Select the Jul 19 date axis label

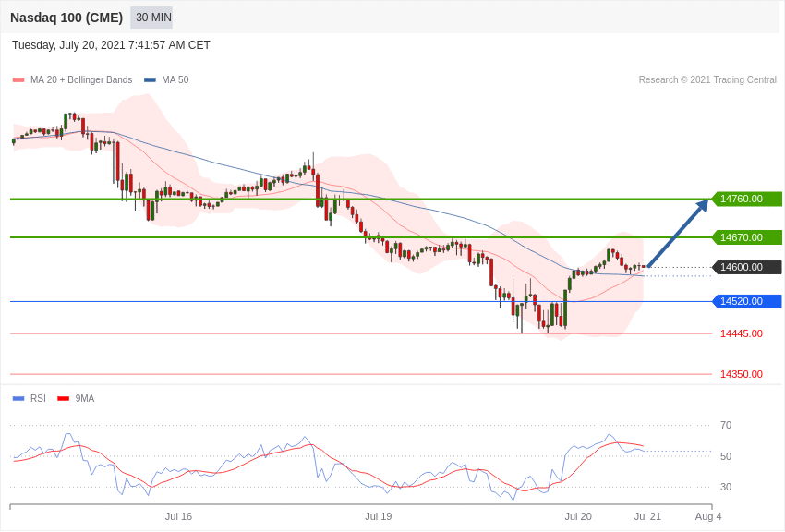(x=379, y=516)
